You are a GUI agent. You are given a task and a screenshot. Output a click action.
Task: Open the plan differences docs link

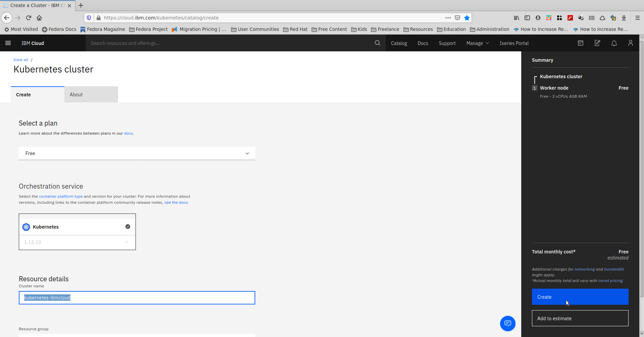[128, 133]
